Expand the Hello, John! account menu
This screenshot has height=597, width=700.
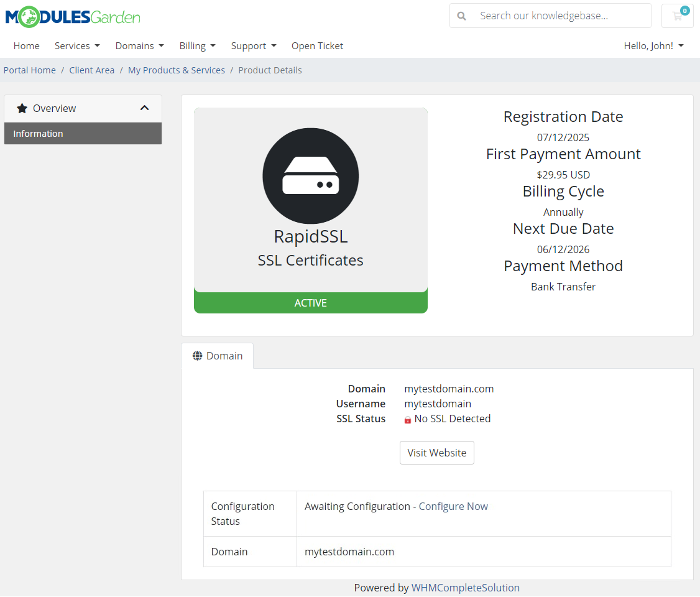point(653,45)
